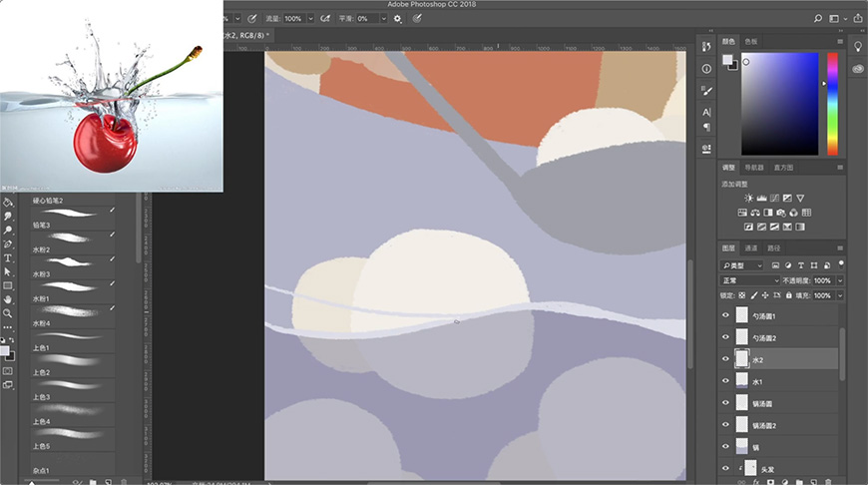
Task: Toggle Quick Mask mode
Action: pos(8,371)
